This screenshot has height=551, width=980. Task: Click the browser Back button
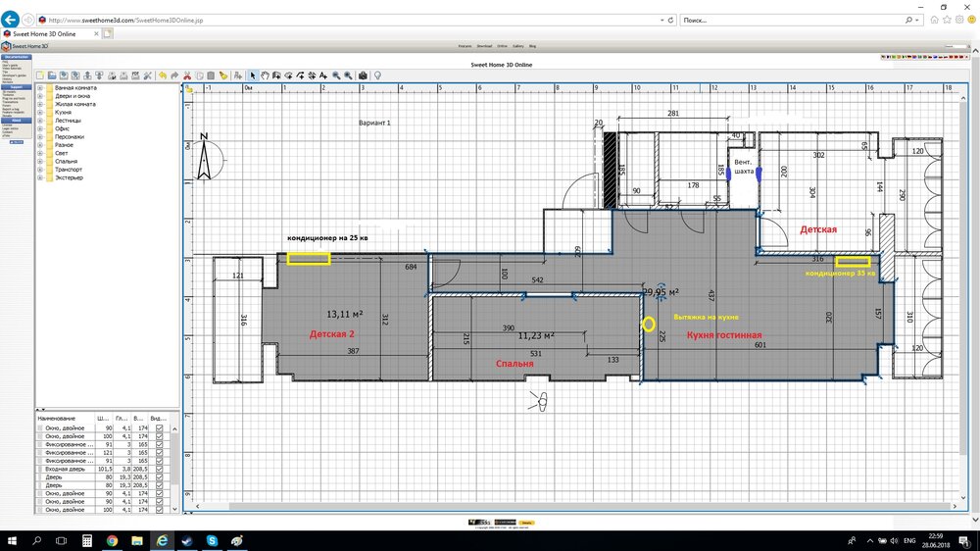(12, 20)
